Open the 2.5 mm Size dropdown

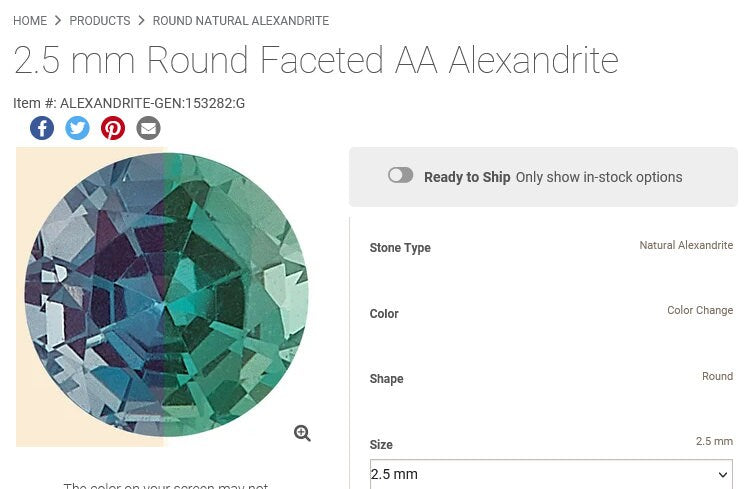(x=550, y=474)
